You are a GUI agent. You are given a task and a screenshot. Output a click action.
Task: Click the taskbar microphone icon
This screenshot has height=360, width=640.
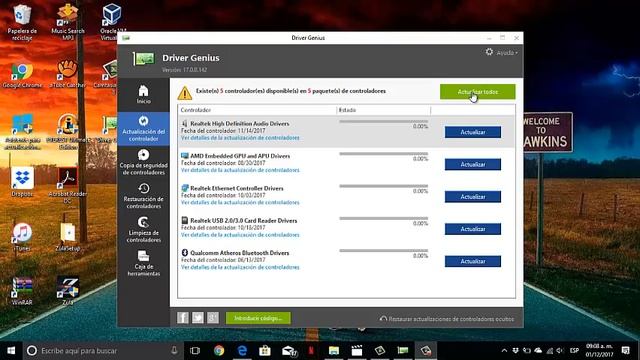[x=174, y=351]
